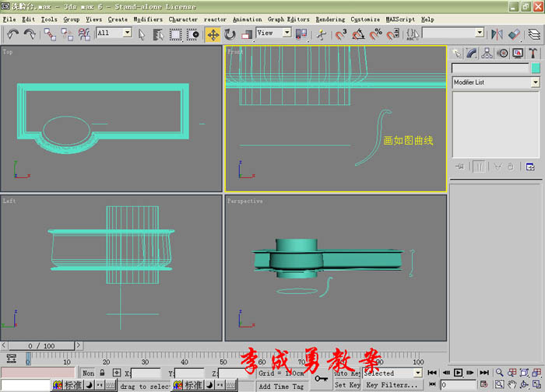Image resolution: width=545 pixels, height=392 pixels.
Task: Click the Mirror Selected Objects icon
Action: click(x=497, y=34)
